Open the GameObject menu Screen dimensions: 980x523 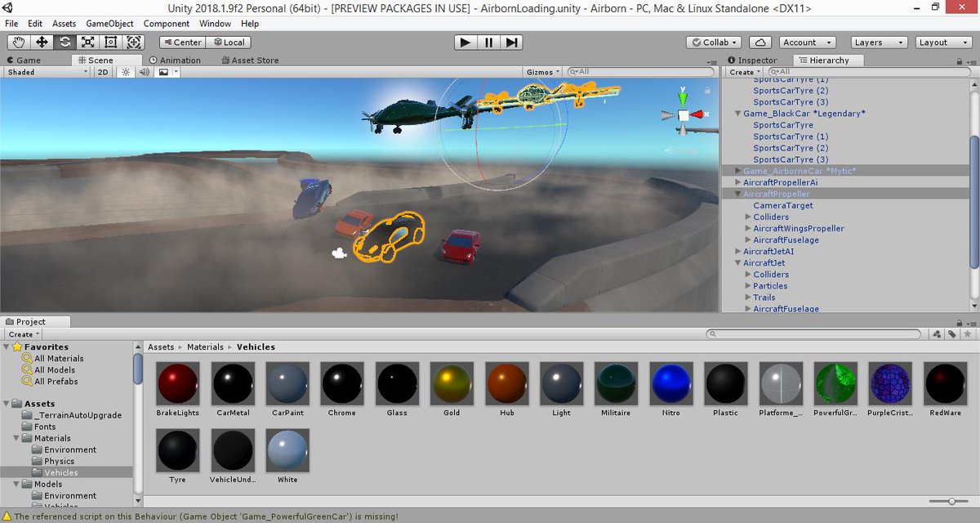pos(109,24)
